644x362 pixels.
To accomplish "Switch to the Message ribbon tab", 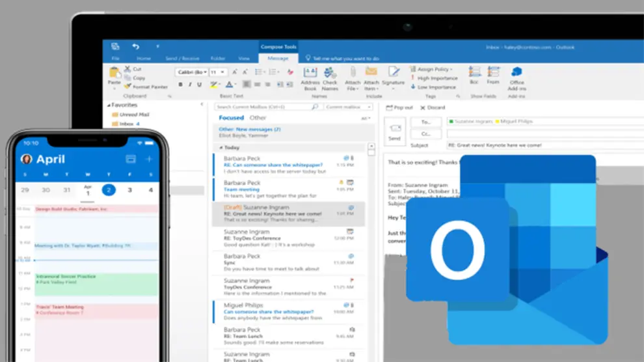I will [x=278, y=59].
